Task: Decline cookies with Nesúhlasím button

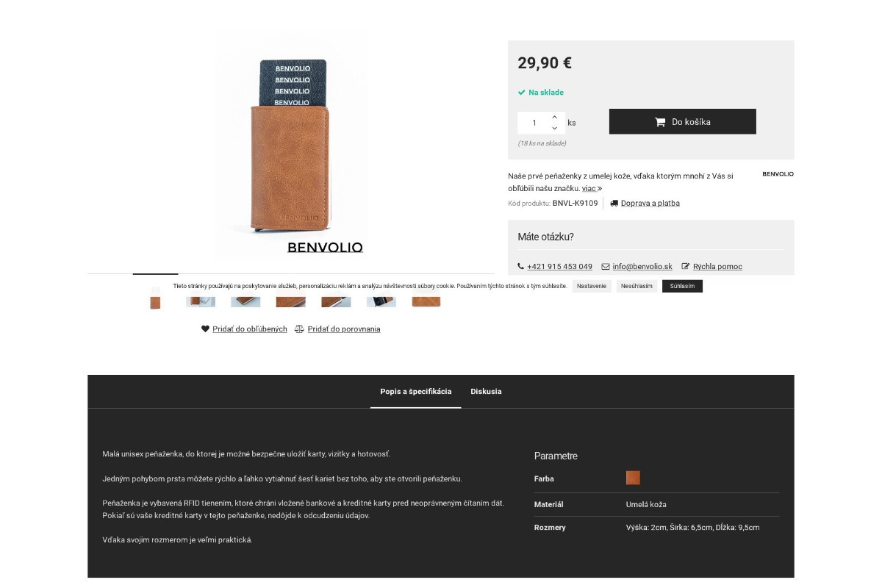Action: pos(637,287)
